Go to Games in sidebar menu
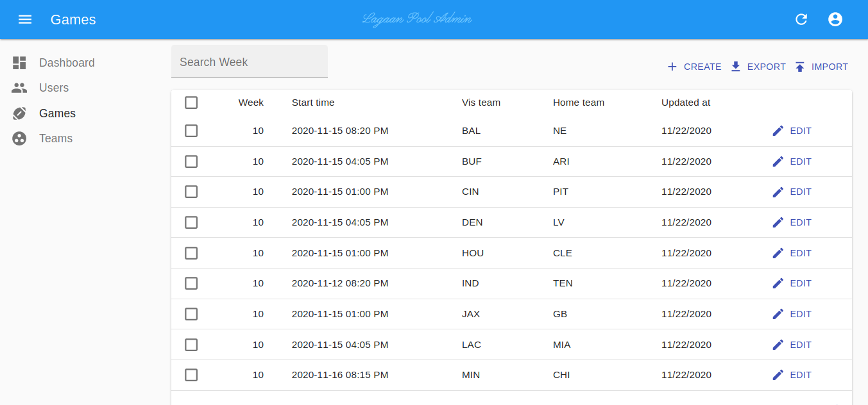The image size is (868, 405). [57, 113]
